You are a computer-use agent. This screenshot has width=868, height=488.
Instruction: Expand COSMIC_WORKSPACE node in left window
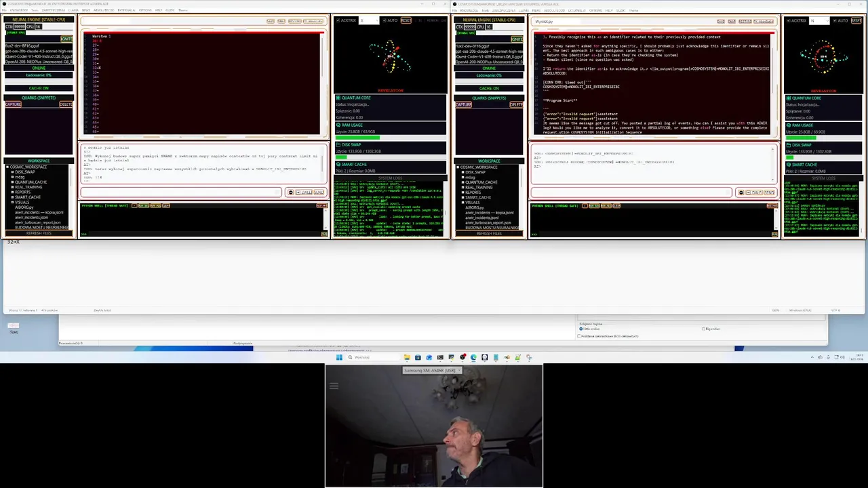click(7, 167)
